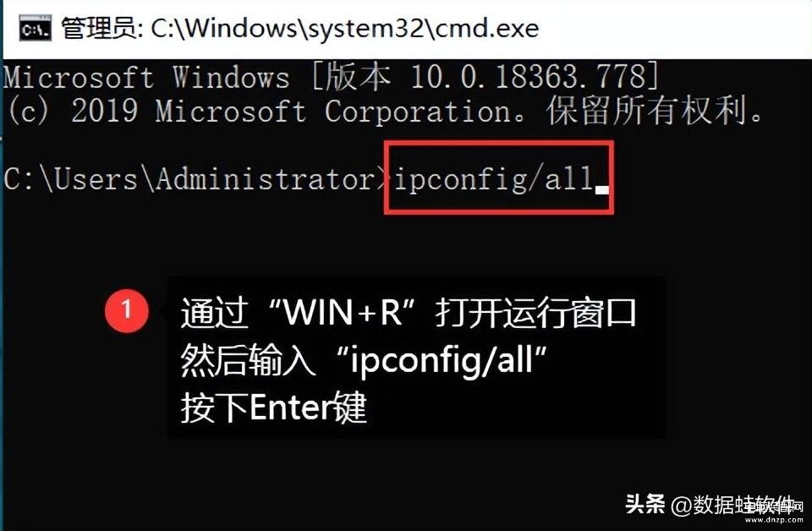Click the red numbered "1" step badge
The image size is (812, 531).
coord(126,310)
